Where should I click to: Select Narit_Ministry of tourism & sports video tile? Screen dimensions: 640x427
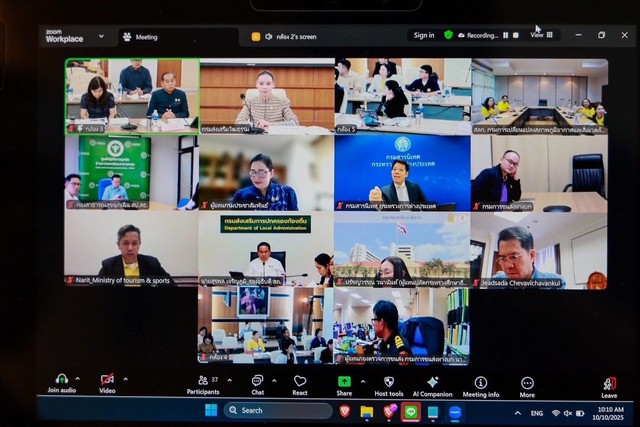(x=129, y=248)
